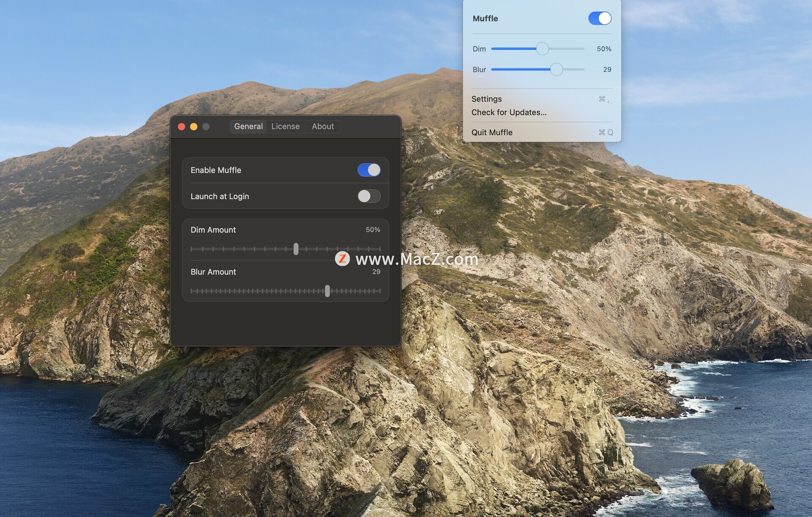
Task: Click the right end of the Dim Amount track
Action: pos(379,249)
